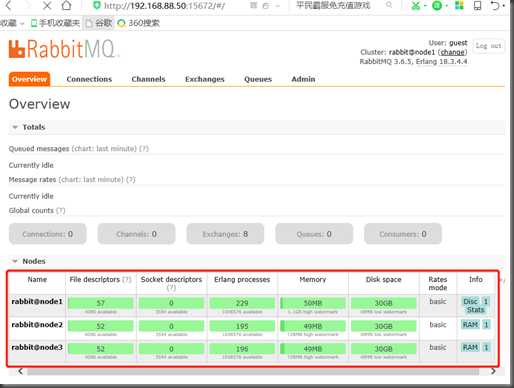Click the Disc badge for rabbit@node1
Image resolution: width=514 pixels, height=388 pixels.
470,302
